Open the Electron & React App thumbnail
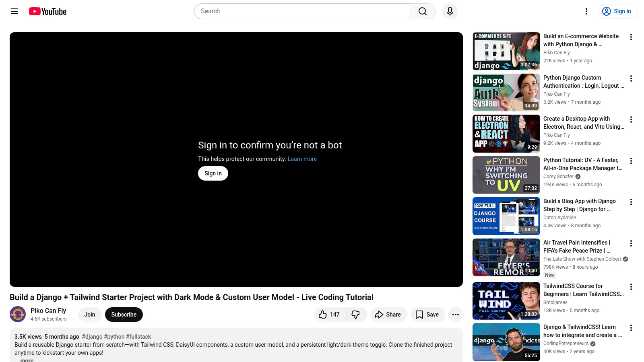 506,134
